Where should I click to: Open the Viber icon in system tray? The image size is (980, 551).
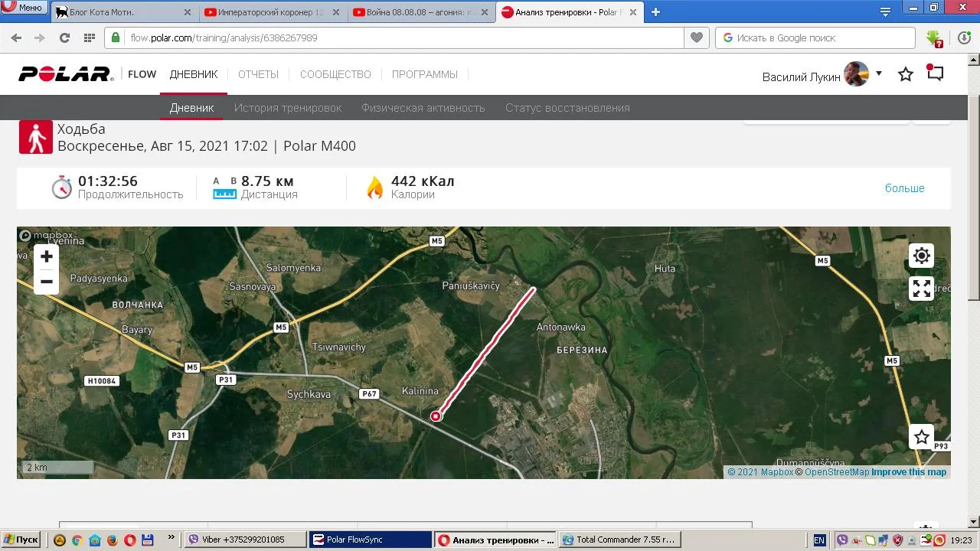pyautogui.click(x=843, y=540)
